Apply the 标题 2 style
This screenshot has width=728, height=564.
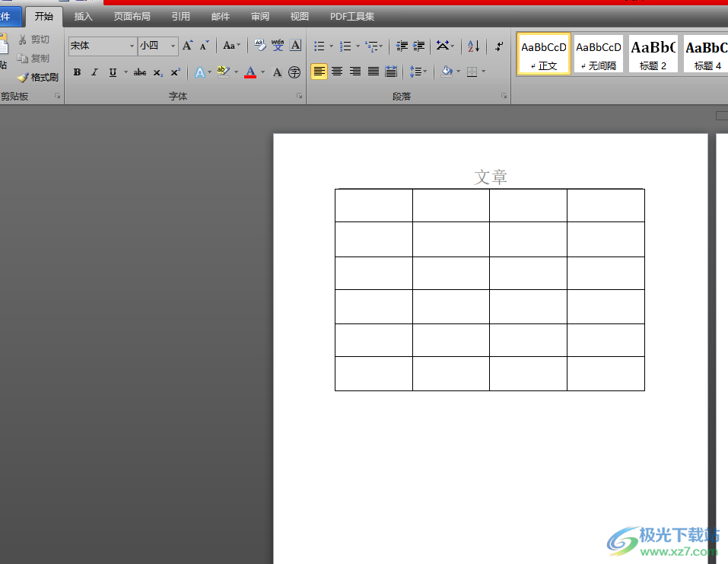[653, 54]
